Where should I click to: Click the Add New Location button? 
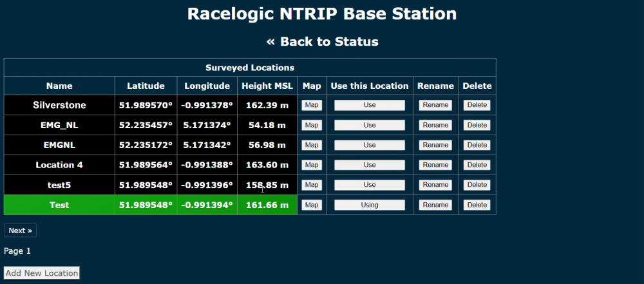tap(41, 273)
